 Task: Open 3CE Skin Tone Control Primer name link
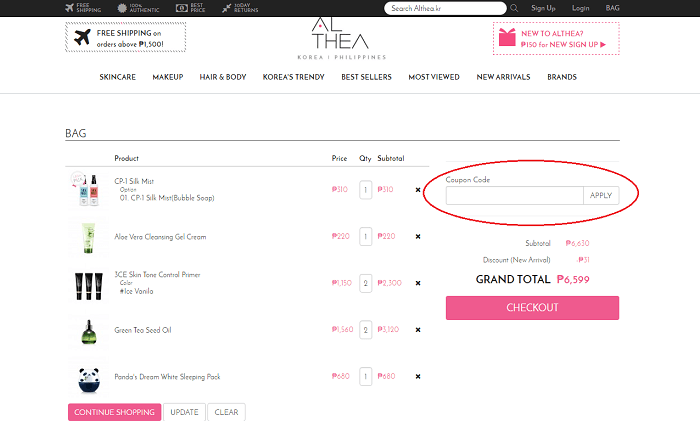[x=157, y=275]
